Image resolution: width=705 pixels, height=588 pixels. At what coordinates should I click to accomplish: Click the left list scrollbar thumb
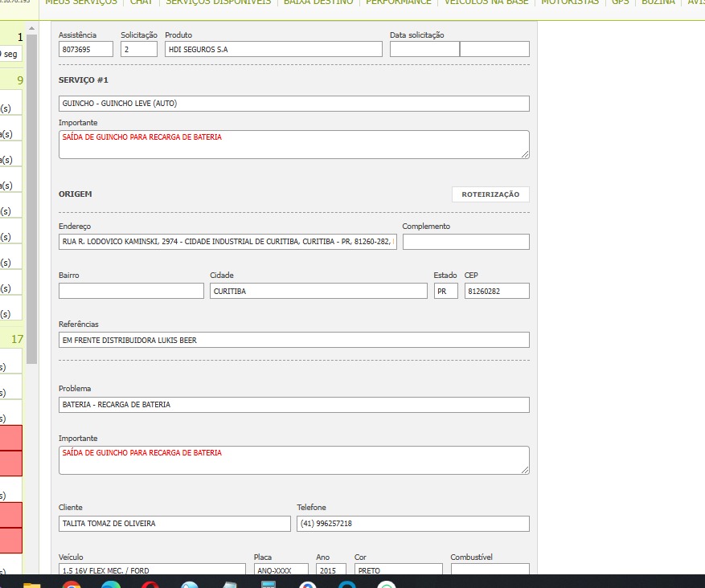[31, 199]
